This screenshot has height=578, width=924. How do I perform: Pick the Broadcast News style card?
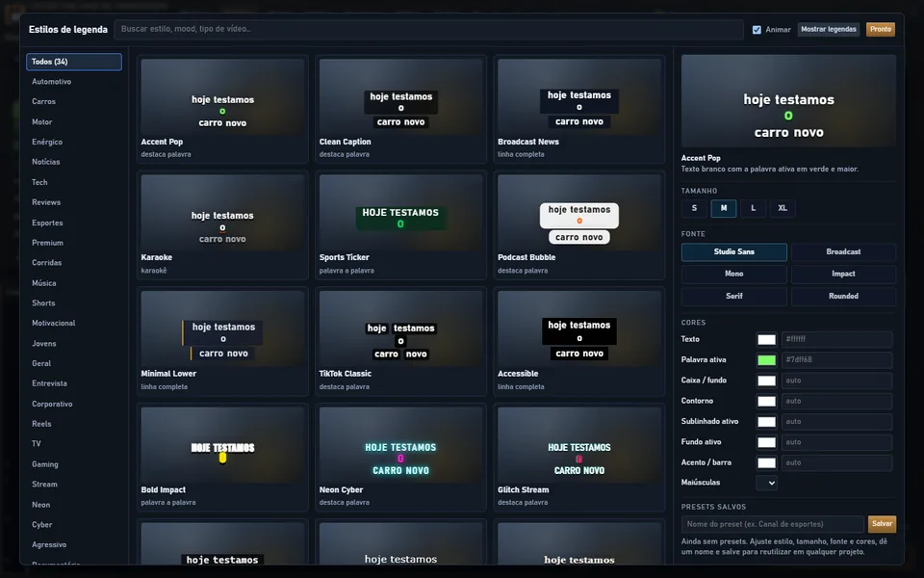(x=579, y=109)
